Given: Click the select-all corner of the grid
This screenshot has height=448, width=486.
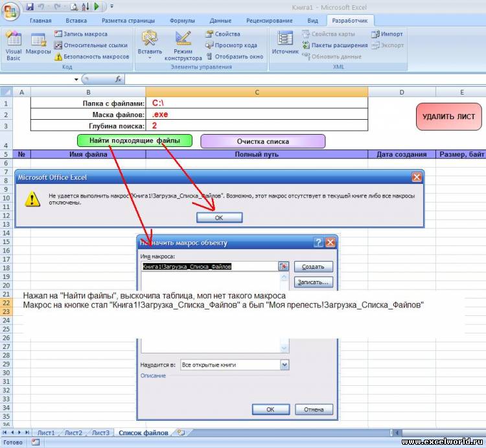Looking at the screenshot, I should tap(6, 92).
